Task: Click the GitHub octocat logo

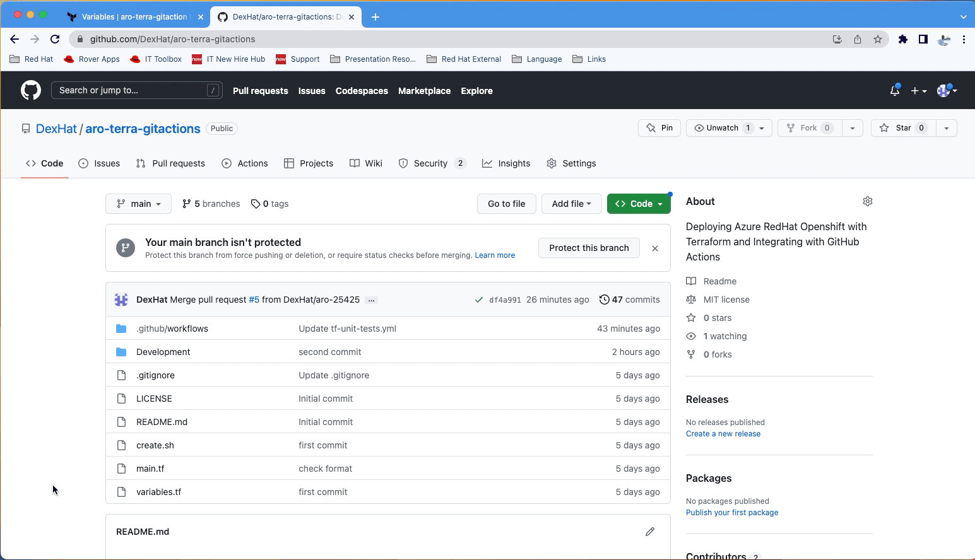Action: 31,90
